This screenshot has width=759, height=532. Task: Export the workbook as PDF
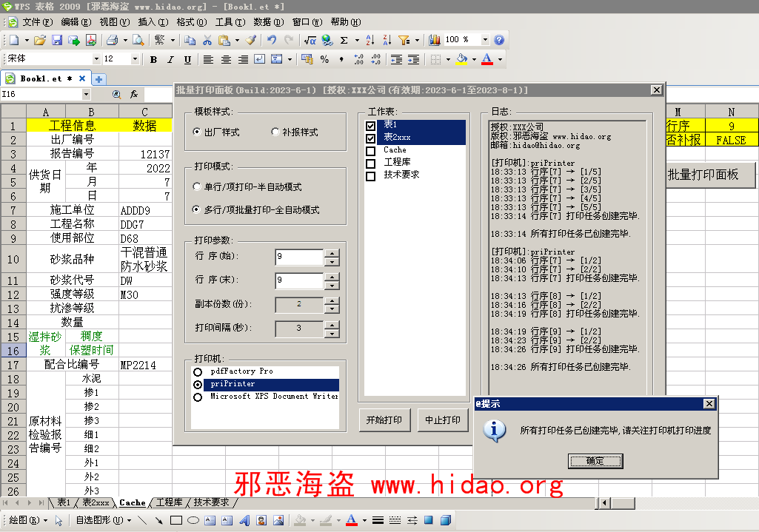pyautogui.click(x=91, y=40)
